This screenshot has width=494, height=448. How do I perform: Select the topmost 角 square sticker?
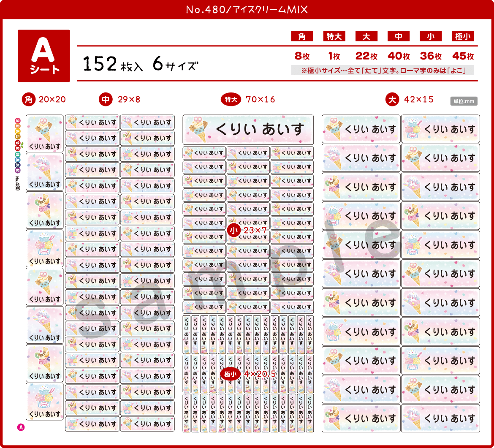tap(44, 133)
